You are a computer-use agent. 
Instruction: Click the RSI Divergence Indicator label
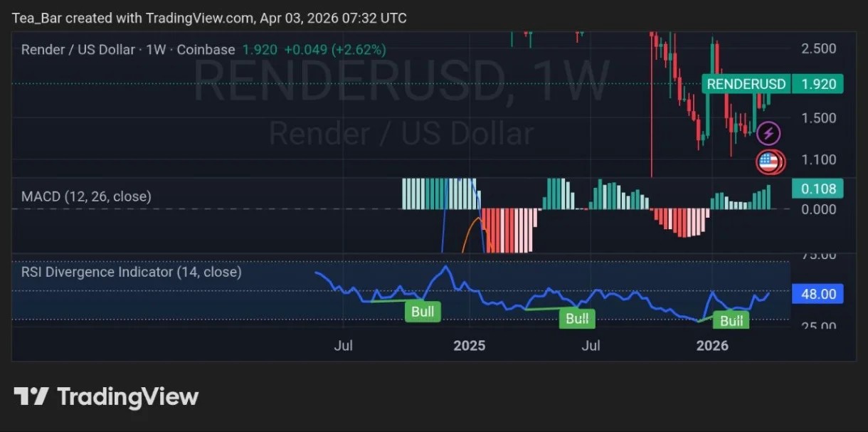[x=130, y=272]
